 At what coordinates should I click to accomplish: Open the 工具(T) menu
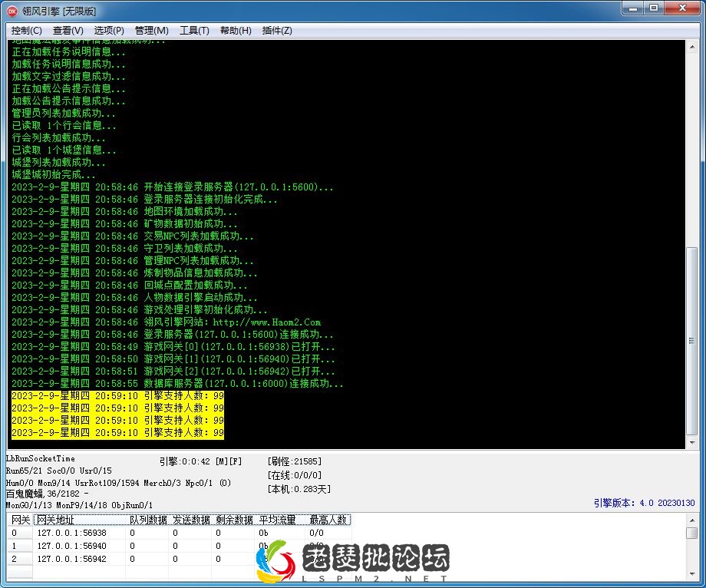point(192,31)
